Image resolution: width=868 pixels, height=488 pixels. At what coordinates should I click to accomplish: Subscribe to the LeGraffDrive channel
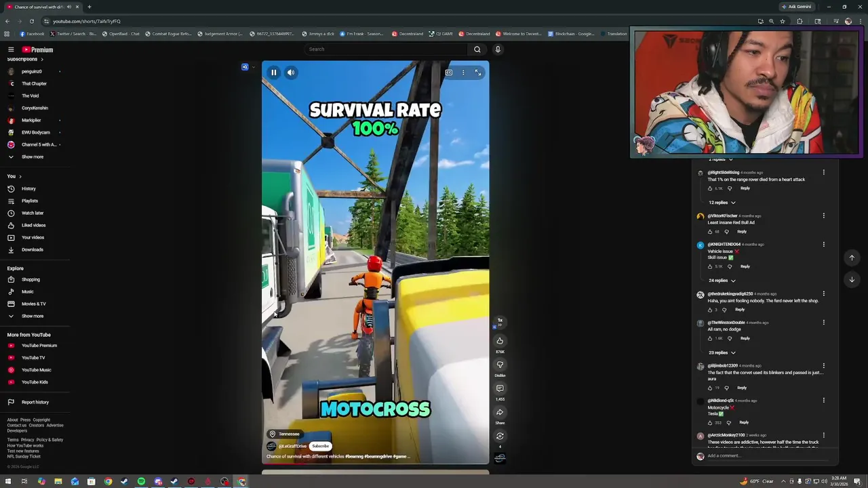320,446
